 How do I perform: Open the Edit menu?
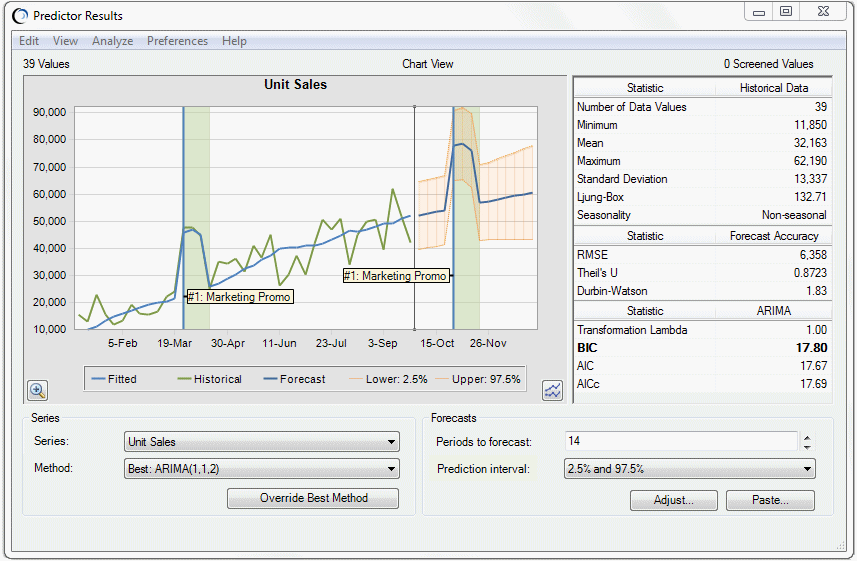click(29, 41)
